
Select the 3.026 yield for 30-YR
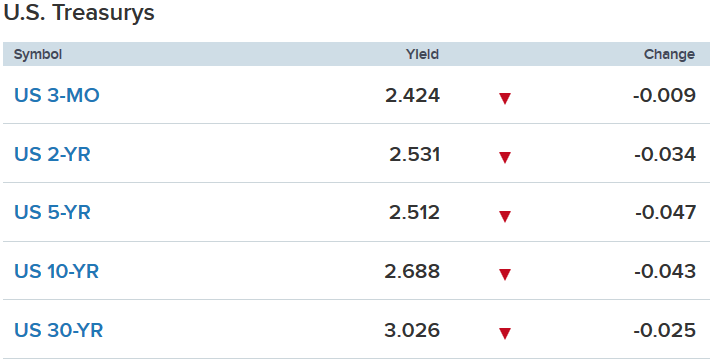[412, 330]
